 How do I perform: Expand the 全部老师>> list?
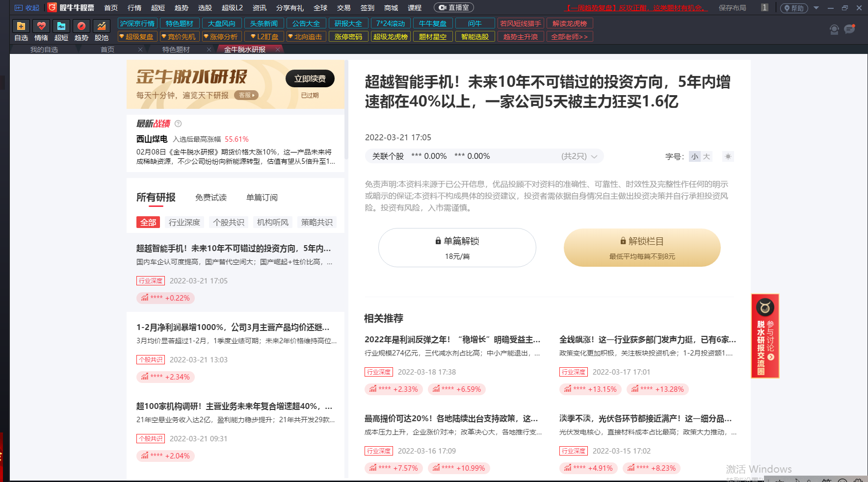(570, 37)
